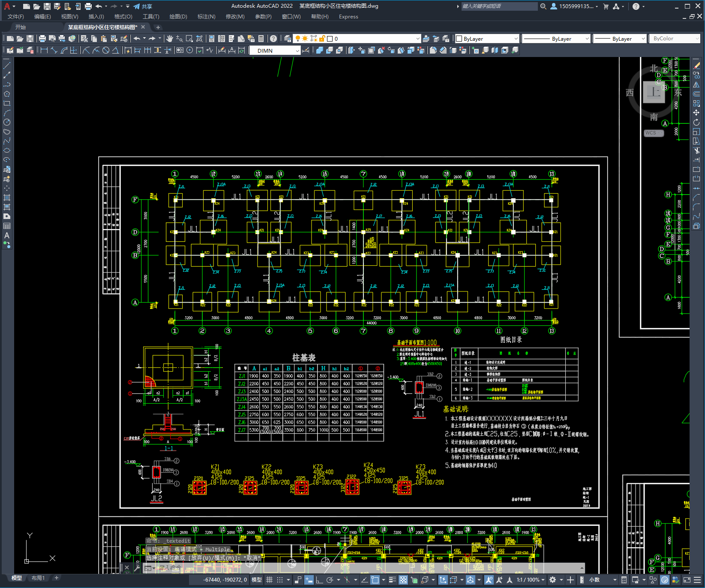Open the Autodesk App Store cart icon

(606, 6)
